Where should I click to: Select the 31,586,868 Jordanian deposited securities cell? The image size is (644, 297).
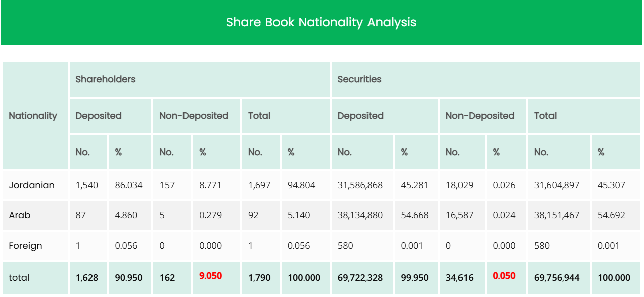tap(360, 185)
